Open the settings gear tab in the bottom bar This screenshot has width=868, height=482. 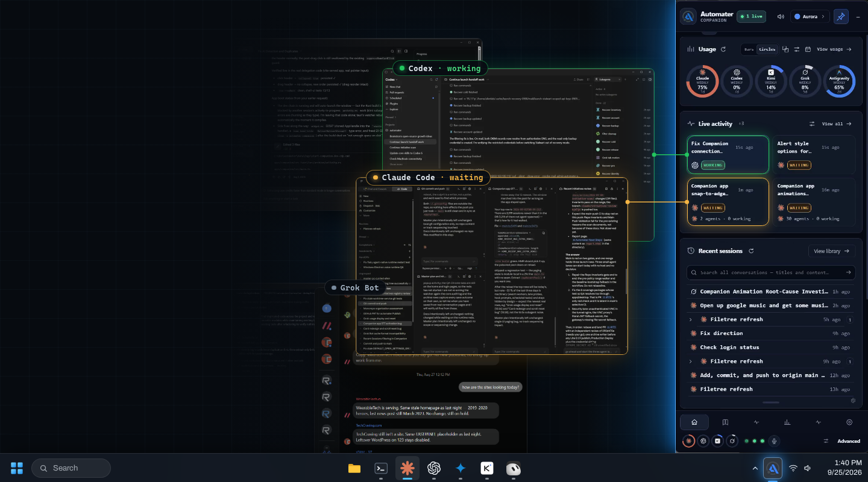[x=849, y=422]
